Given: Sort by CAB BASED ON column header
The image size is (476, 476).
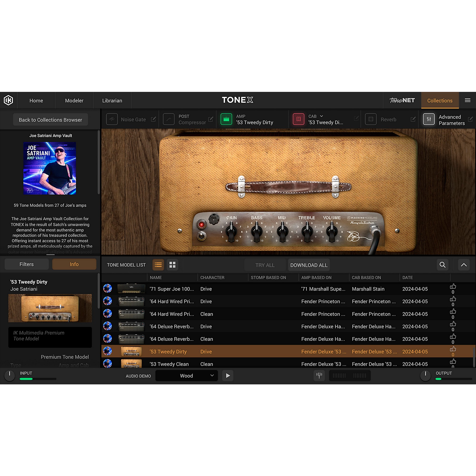Looking at the screenshot, I should click(x=366, y=278).
